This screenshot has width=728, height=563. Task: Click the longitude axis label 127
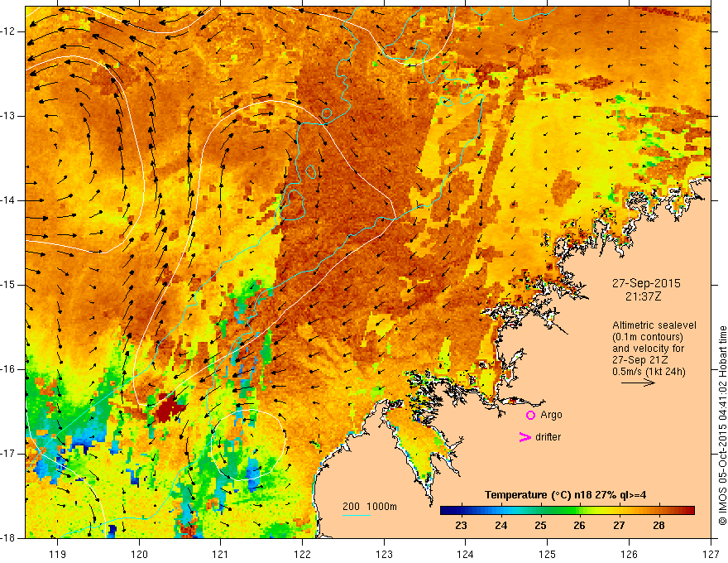pos(711,554)
